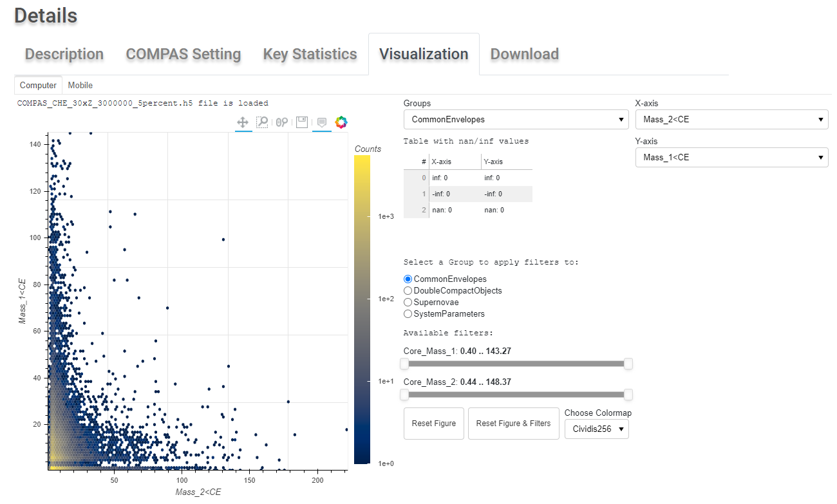Click Core_Mass_2 slider right handle
Screen dimensions: 837x504
[x=628, y=395]
